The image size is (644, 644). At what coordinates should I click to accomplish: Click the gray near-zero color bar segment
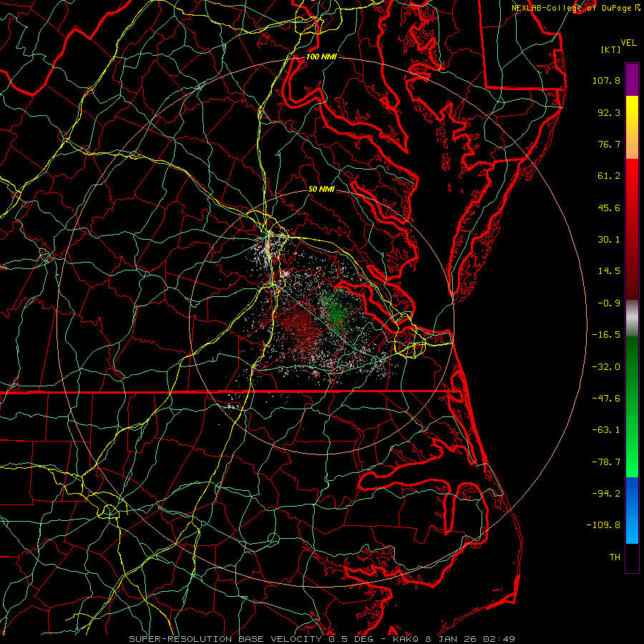click(632, 318)
